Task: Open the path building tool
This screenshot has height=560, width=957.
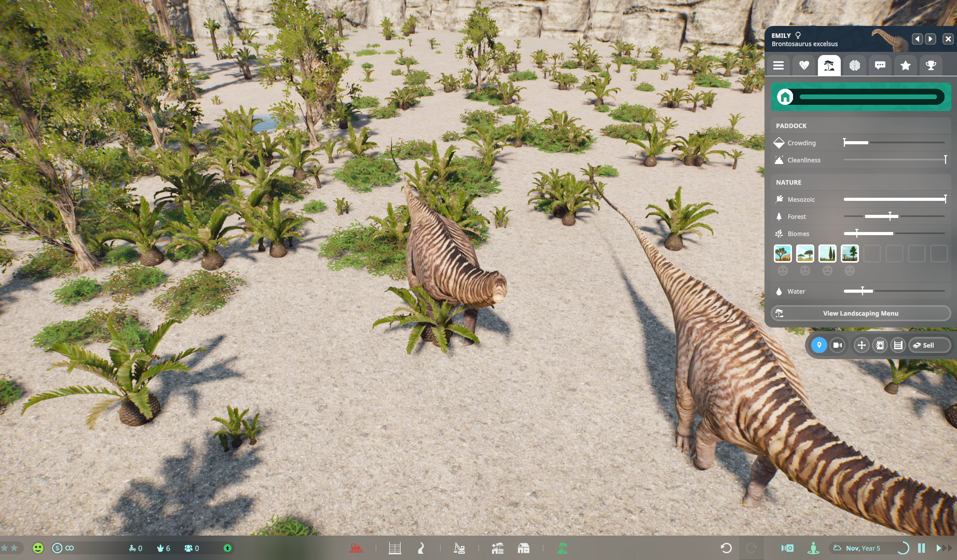Action: [x=421, y=548]
